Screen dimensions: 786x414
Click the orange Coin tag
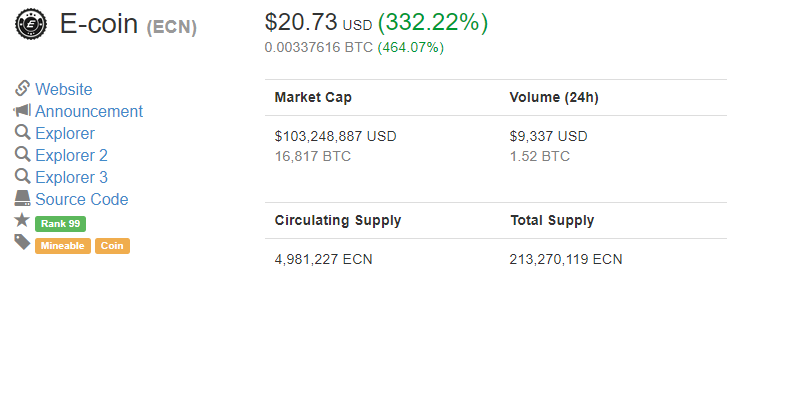[x=112, y=246]
